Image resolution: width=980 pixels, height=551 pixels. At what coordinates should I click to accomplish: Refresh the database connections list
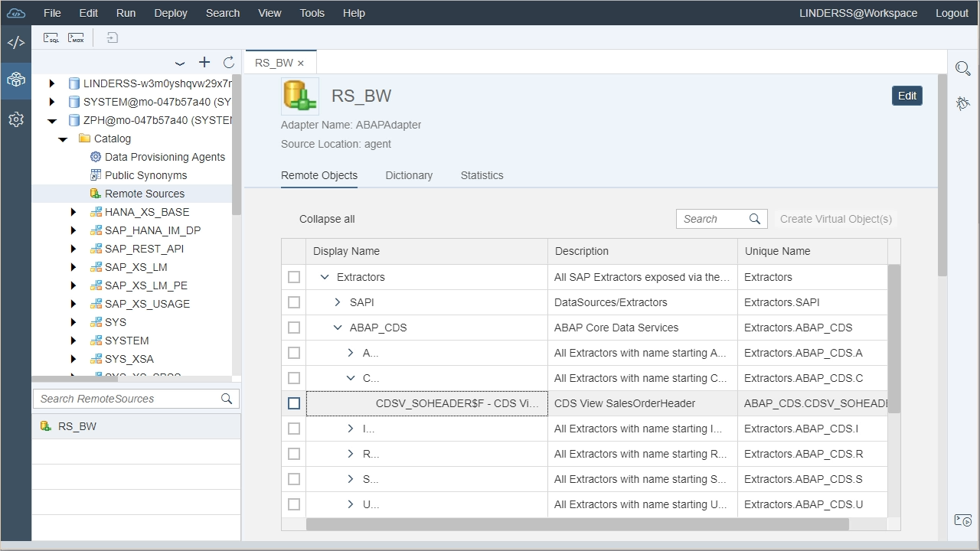pos(228,63)
